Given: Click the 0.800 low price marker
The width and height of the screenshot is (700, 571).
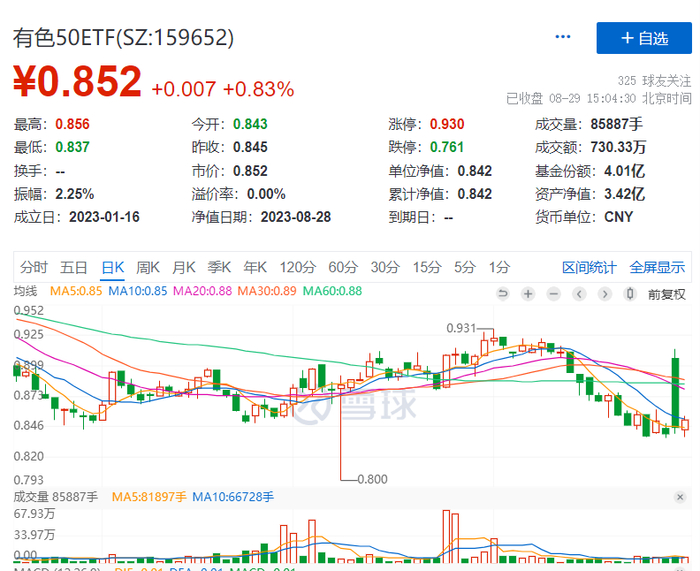Looking at the screenshot, I should (372, 479).
